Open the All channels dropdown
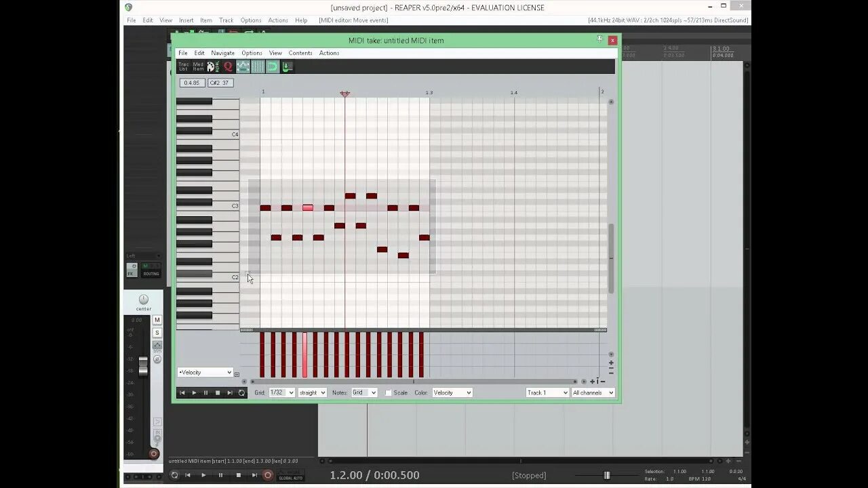The height and width of the screenshot is (488, 868). [x=593, y=392]
